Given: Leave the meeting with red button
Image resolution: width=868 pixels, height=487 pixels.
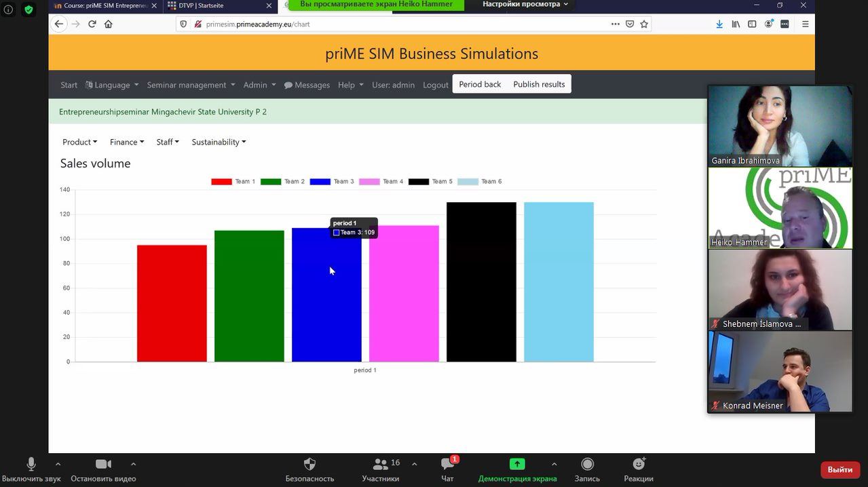Looking at the screenshot, I should 840,469.
